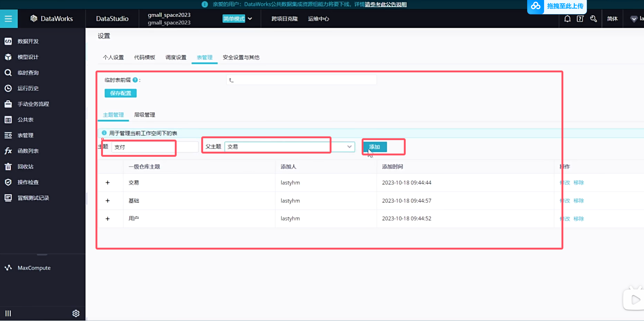
Task: Click help question icon beside 临时表前缀
Action: 135,80
